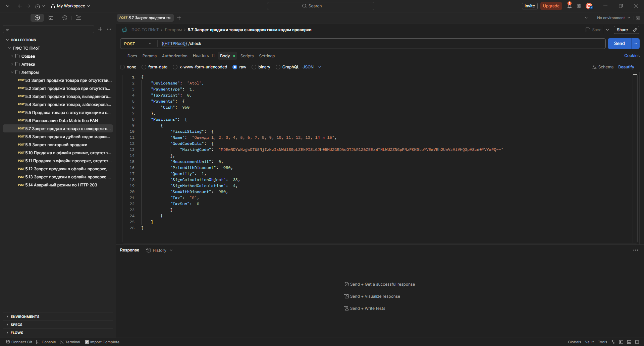Click the Schema button

(602, 67)
